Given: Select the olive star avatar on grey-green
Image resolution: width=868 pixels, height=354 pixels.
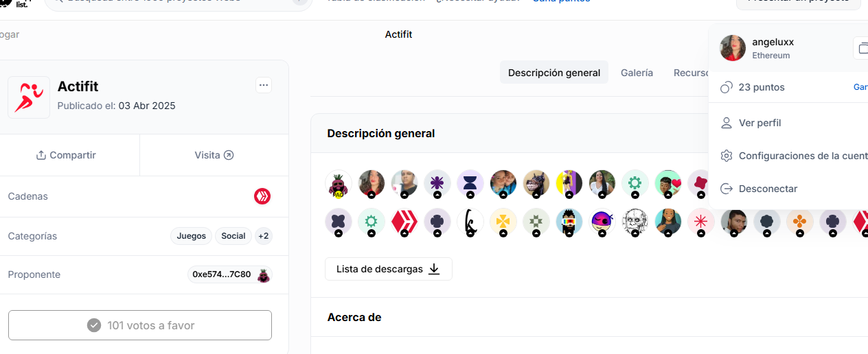Looking at the screenshot, I should pyautogui.click(x=536, y=222).
